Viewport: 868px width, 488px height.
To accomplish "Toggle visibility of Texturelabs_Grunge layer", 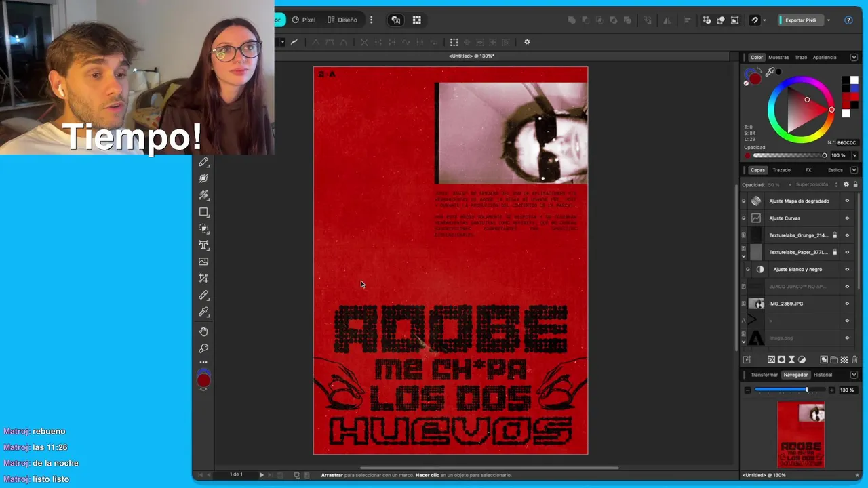I will pyautogui.click(x=847, y=235).
